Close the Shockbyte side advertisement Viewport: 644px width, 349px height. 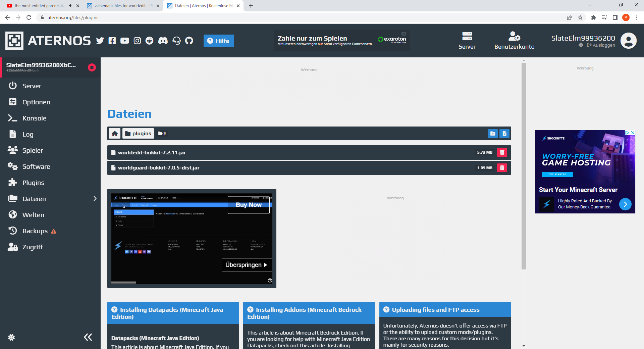pyautogui.click(x=633, y=133)
